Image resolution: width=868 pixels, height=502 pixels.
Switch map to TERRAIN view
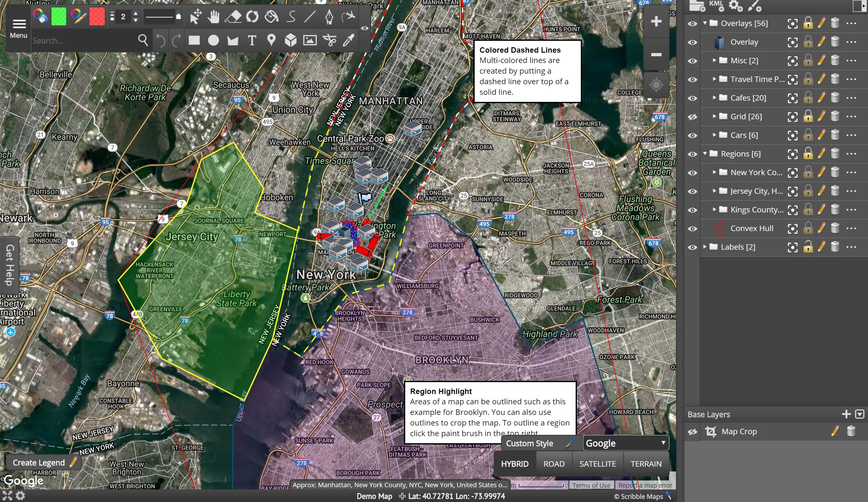[x=646, y=464]
